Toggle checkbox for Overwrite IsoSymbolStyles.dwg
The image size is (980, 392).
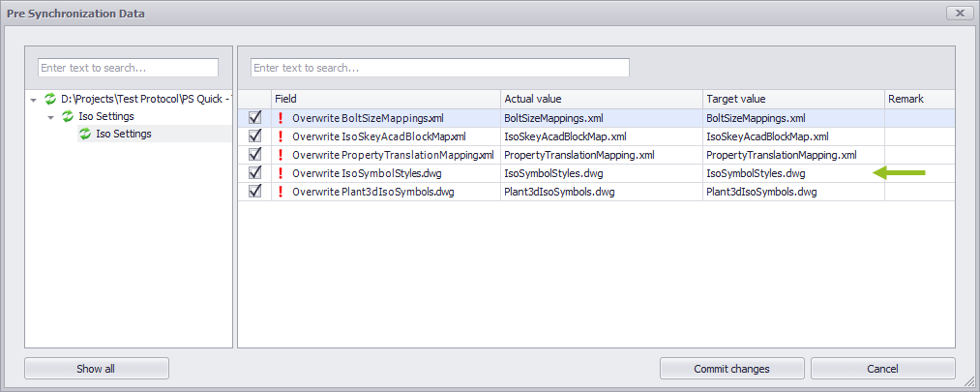coord(255,173)
